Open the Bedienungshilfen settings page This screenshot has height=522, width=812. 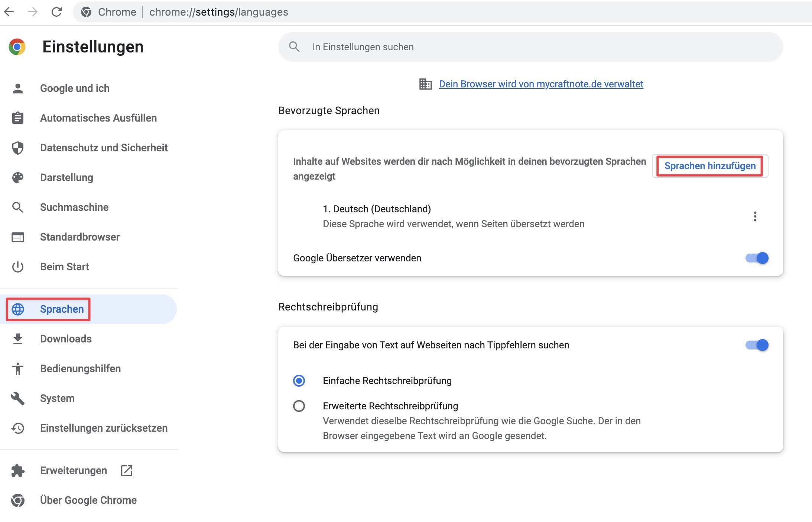click(x=80, y=368)
